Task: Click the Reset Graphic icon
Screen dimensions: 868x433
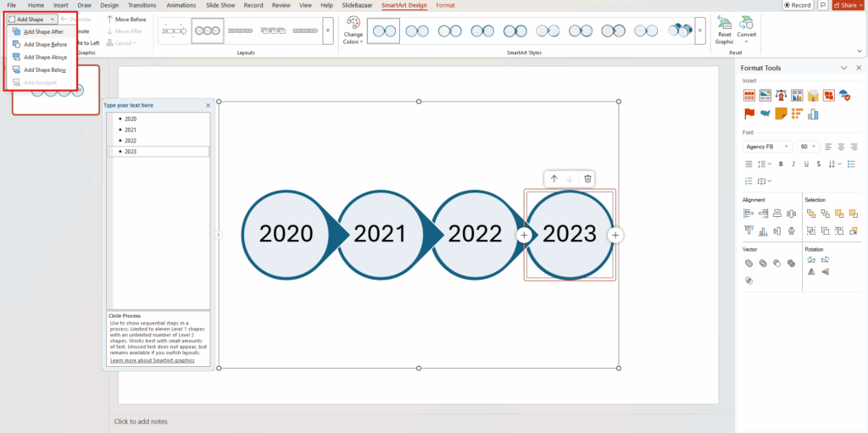Action: 724,23
